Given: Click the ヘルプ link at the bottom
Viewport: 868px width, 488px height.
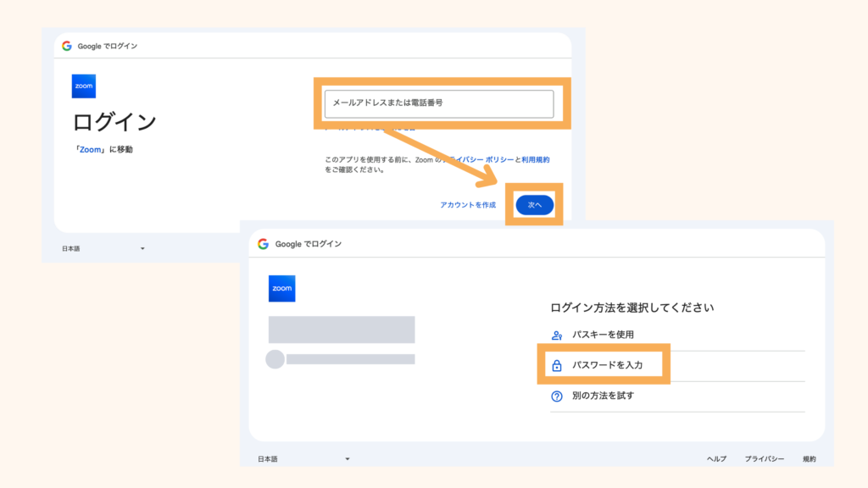Looking at the screenshot, I should tap(717, 457).
